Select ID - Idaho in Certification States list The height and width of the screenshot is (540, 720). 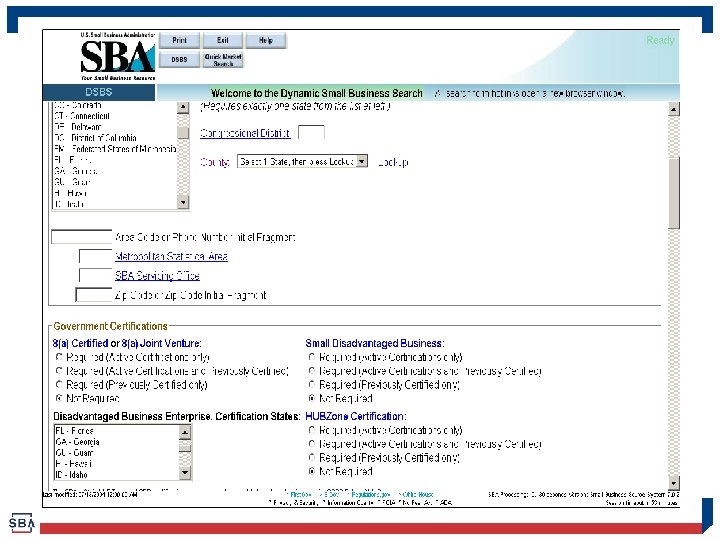point(117,475)
